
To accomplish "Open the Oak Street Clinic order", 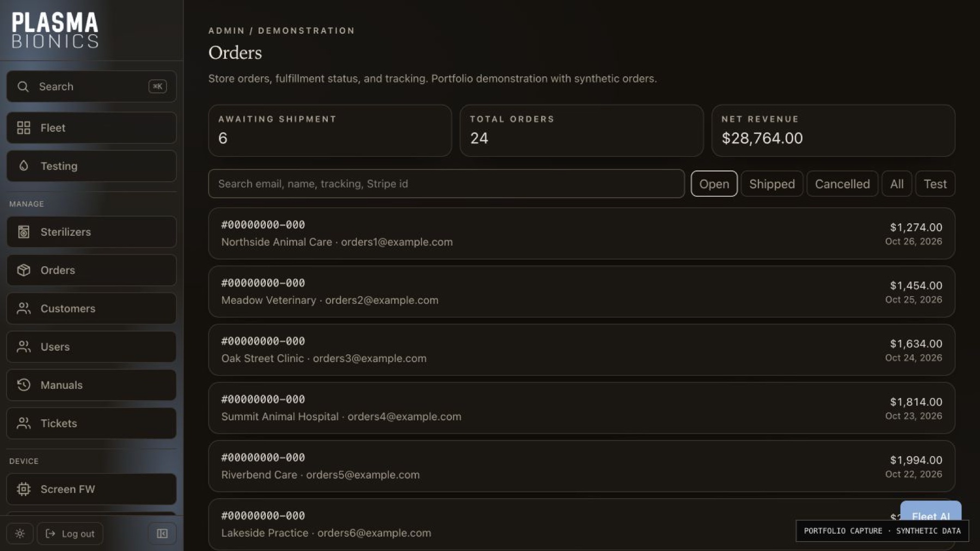I will pyautogui.click(x=581, y=350).
